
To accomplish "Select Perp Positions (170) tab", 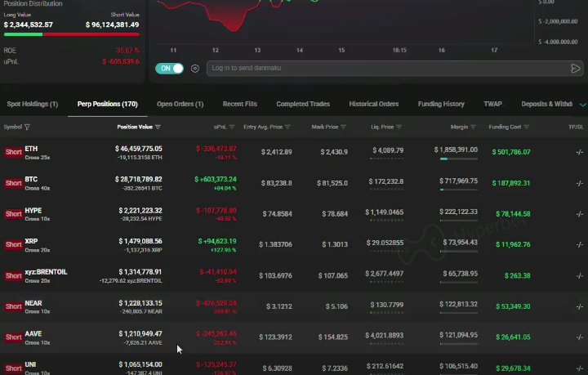I will [107, 105].
